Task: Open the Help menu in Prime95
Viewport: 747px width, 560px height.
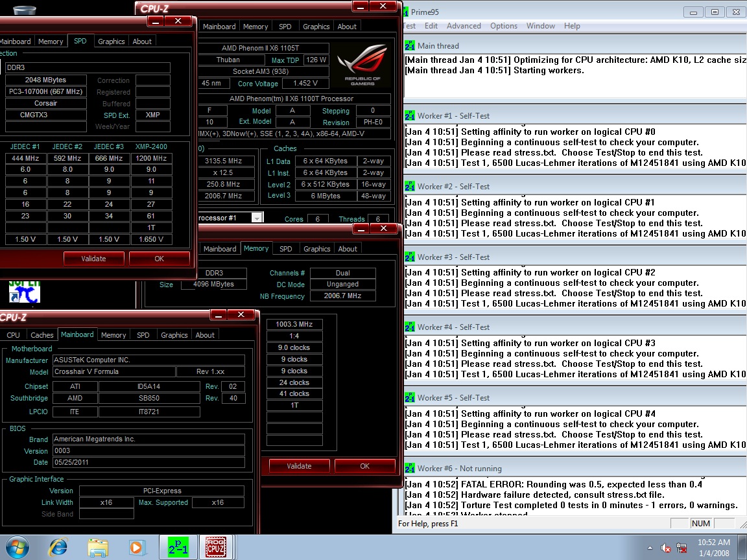Action: point(572,26)
